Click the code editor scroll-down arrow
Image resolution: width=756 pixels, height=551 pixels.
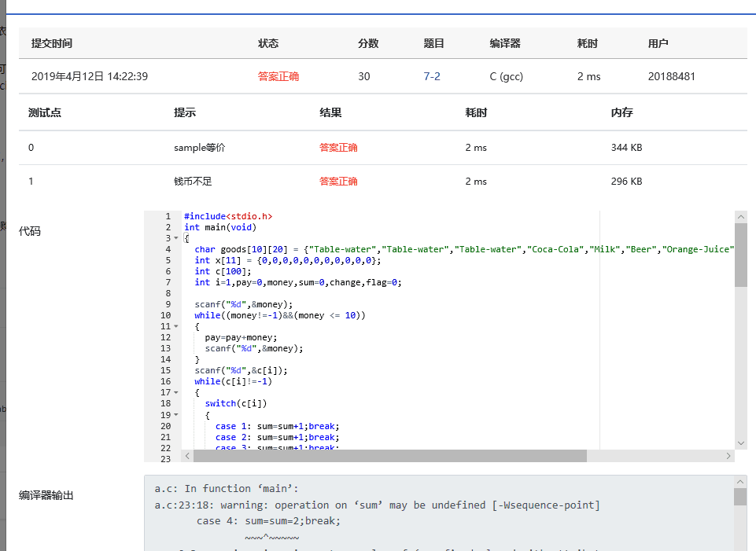740,443
